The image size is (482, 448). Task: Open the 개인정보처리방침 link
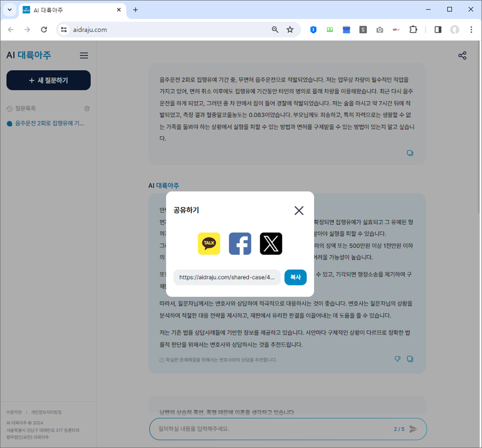click(46, 412)
